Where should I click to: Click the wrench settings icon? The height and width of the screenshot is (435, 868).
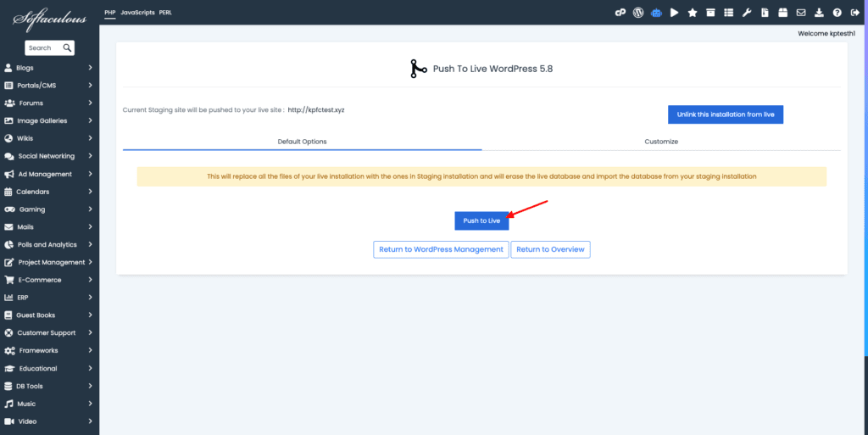[x=747, y=13]
